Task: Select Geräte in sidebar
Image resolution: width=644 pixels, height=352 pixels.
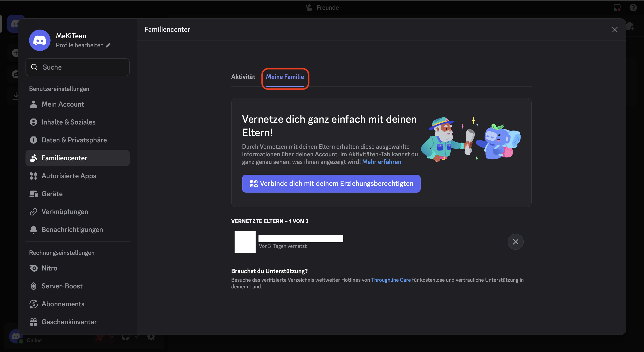Action: (x=52, y=194)
